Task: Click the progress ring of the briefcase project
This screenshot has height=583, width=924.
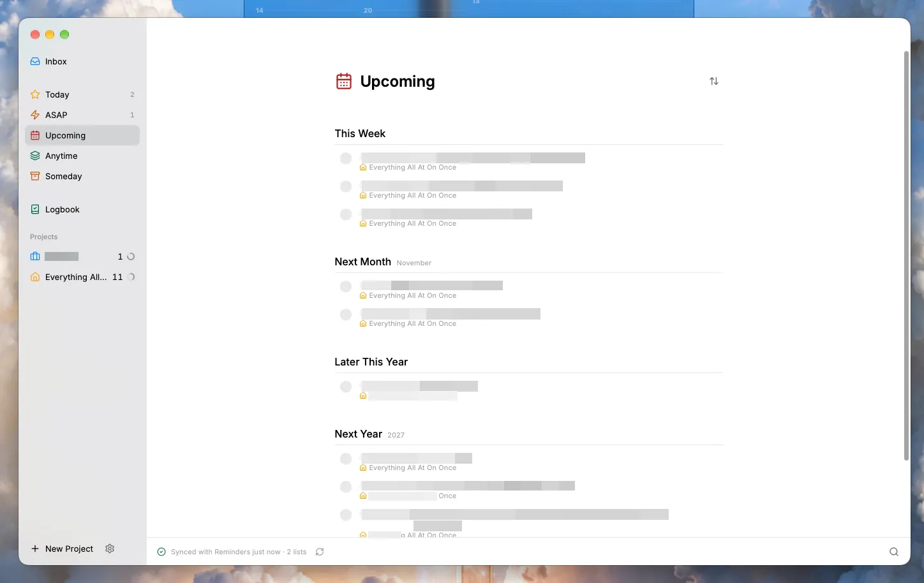Action: pos(131,256)
